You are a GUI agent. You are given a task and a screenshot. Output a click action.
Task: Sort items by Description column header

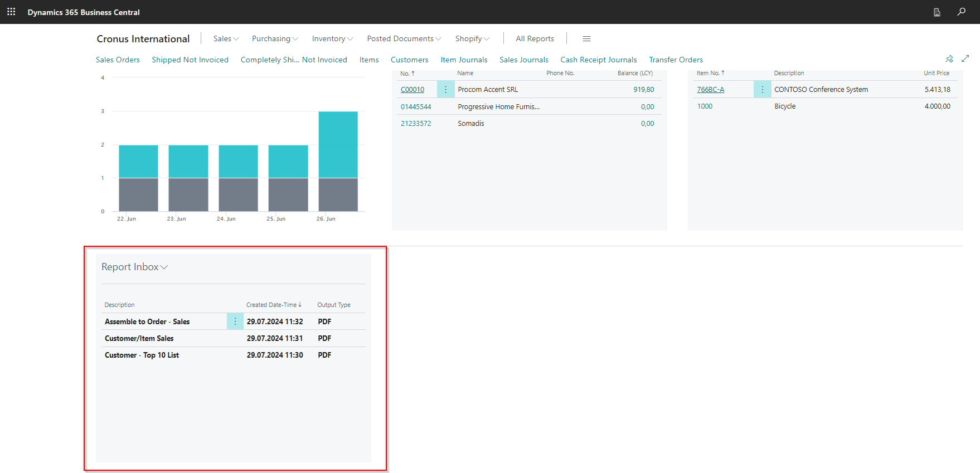pos(789,73)
